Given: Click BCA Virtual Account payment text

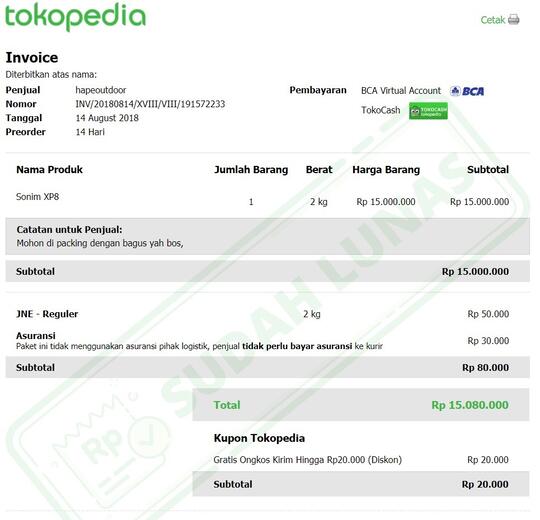Looking at the screenshot, I should 401,91.
